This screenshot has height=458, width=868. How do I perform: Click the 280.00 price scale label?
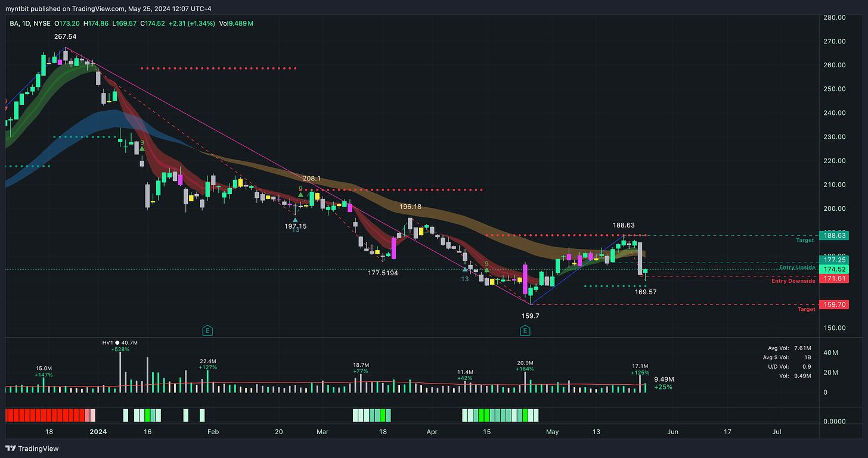835,17
